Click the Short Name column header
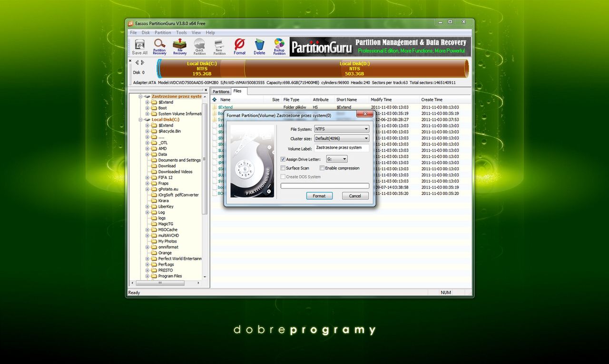Screen dimensions: 609x364 pyautogui.click(x=352, y=100)
